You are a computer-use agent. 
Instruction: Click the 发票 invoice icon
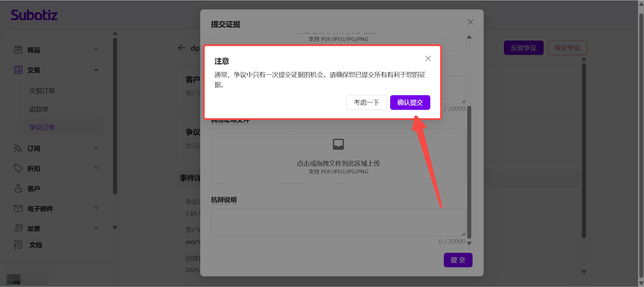pos(18,228)
